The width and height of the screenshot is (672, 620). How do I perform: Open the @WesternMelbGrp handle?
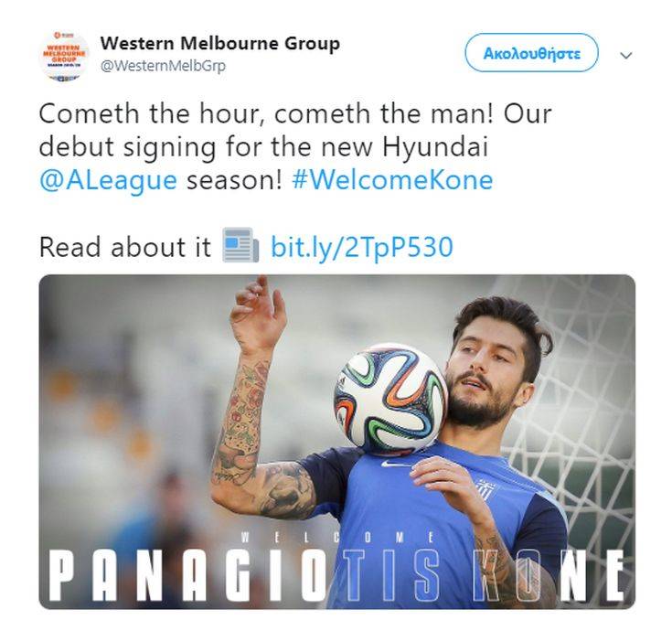pos(163,66)
